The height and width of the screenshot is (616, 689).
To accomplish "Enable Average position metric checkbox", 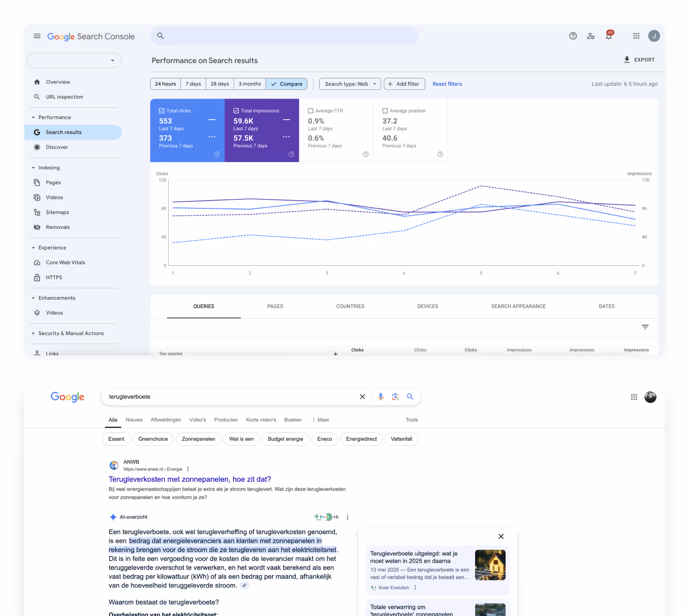I will [385, 111].
